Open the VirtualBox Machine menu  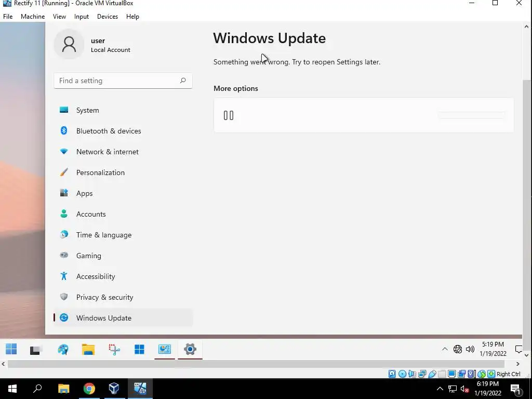33,16
